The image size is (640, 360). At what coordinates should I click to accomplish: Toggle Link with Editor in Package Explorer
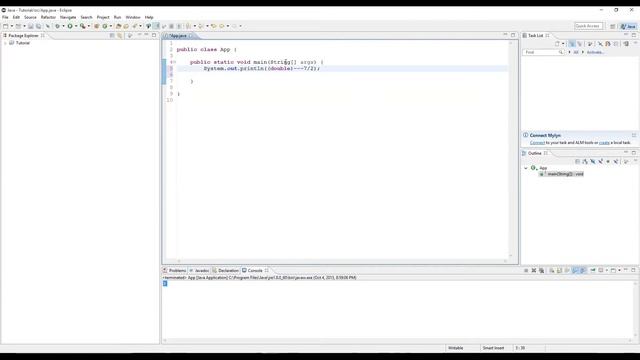pyautogui.click(x=120, y=36)
